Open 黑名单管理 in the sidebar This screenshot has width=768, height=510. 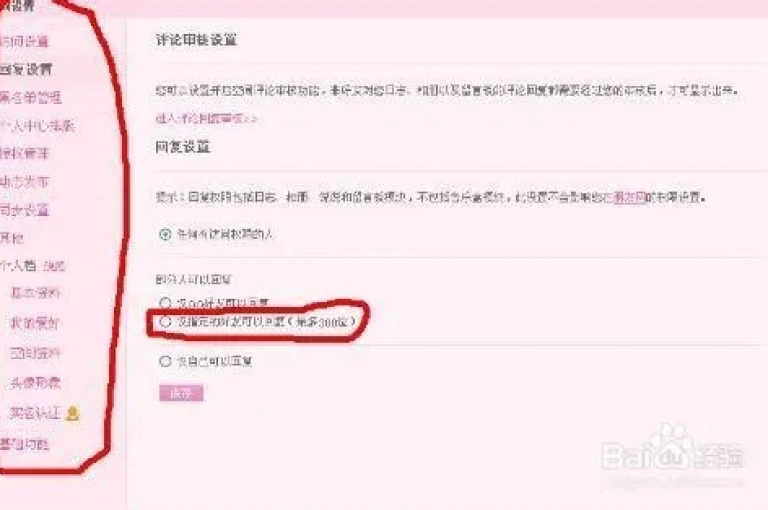[x=31, y=97]
